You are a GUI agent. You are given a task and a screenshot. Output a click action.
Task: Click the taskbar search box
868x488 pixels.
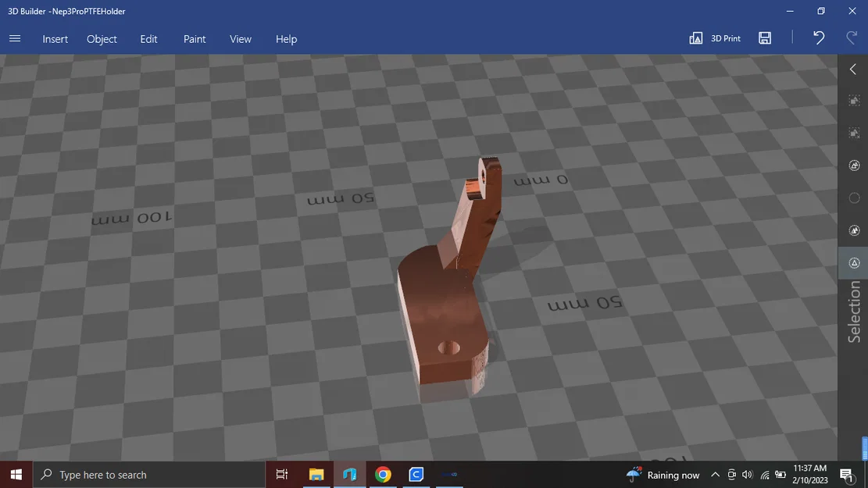coord(149,475)
